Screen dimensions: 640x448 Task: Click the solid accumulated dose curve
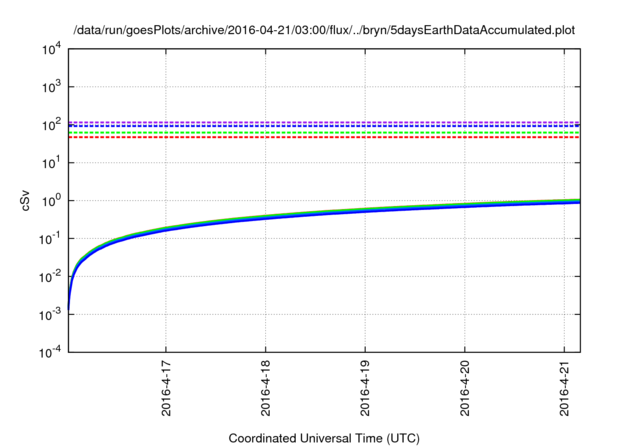point(324,211)
